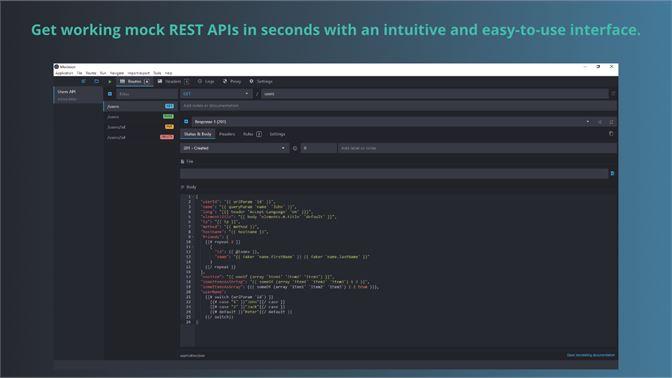This screenshot has width=672, height=378.
Task: Click the blue add route icon
Action: [x=110, y=94]
